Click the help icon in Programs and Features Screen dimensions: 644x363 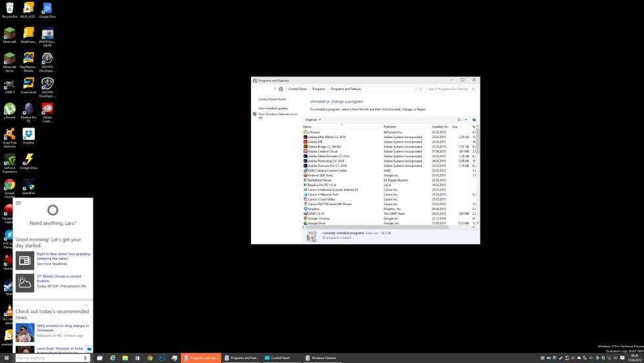pyautogui.click(x=474, y=120)
